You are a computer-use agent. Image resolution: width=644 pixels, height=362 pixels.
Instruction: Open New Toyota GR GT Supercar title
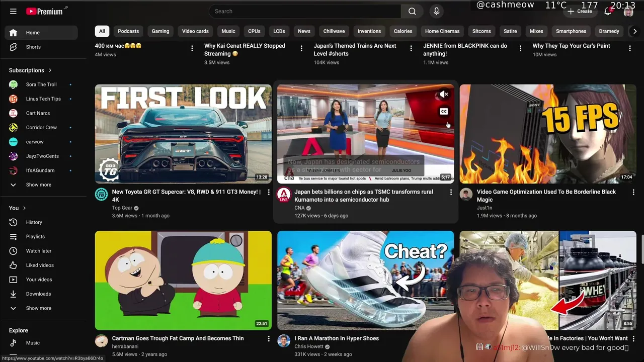(x=186, y=196)
